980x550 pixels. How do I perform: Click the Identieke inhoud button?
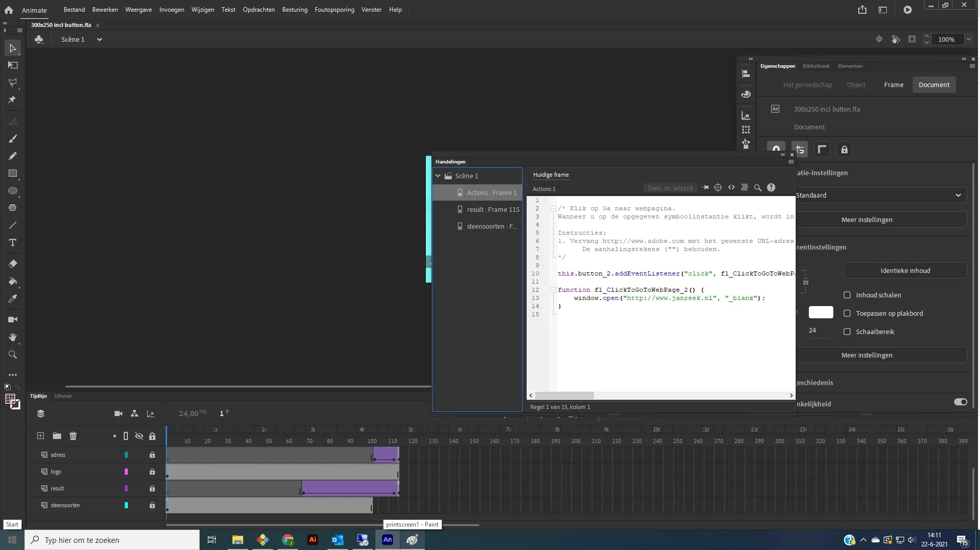[x=905, y=270]
